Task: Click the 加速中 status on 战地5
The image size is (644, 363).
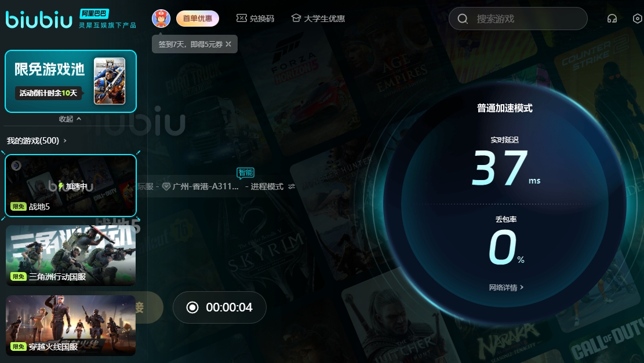Action: [72, 186]
